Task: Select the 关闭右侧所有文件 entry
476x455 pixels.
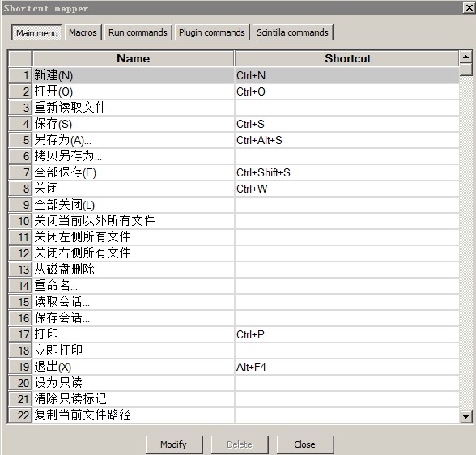Action: point(134,253)
